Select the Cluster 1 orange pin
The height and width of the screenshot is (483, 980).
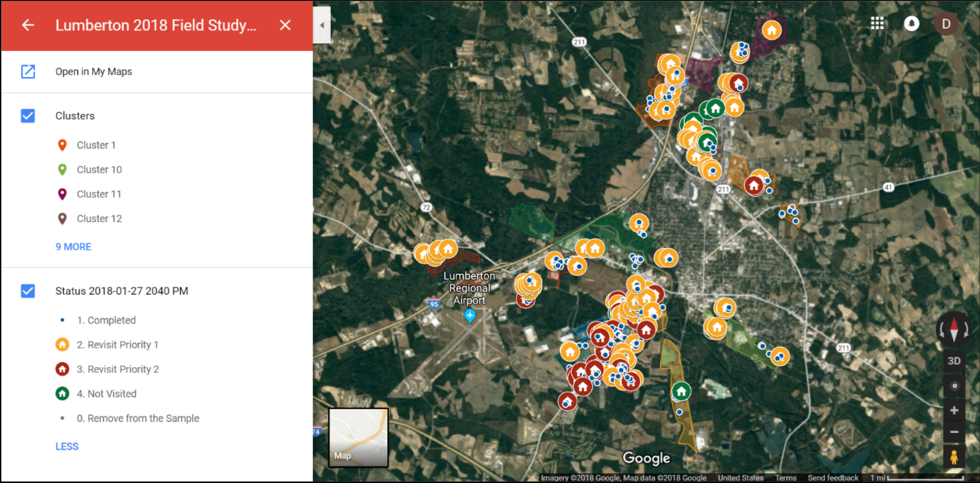coord(62,145)
